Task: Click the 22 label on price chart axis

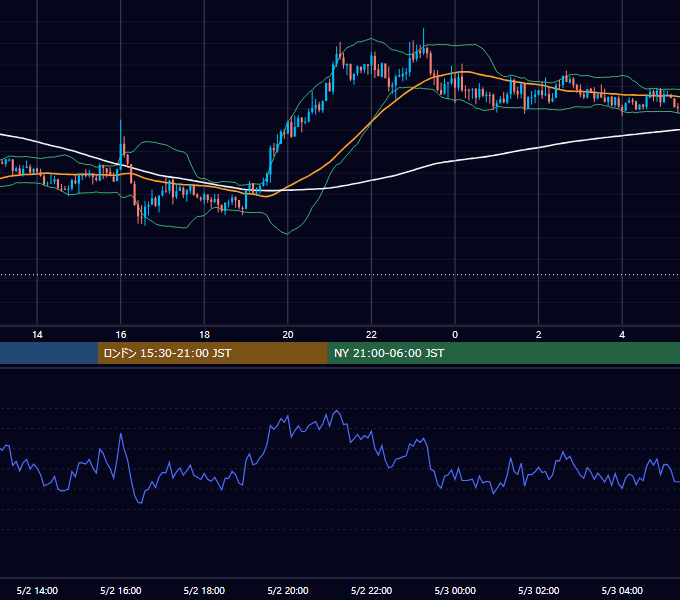Action: tap(371, 335)
